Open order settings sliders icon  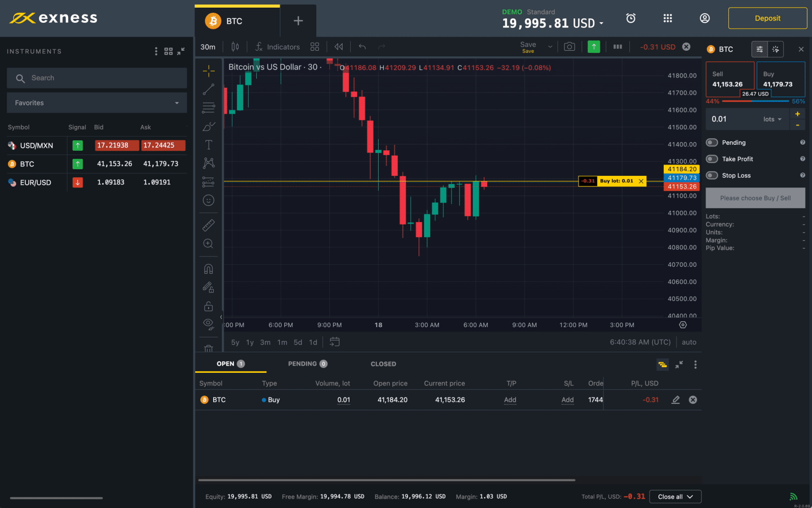pyautogui.click(x=760, y=49)
